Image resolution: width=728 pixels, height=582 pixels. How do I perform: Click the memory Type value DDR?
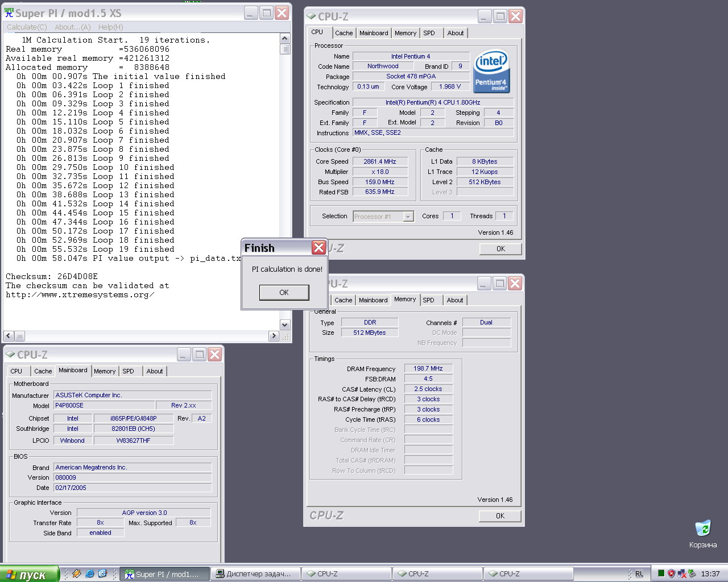coord(370,322)
